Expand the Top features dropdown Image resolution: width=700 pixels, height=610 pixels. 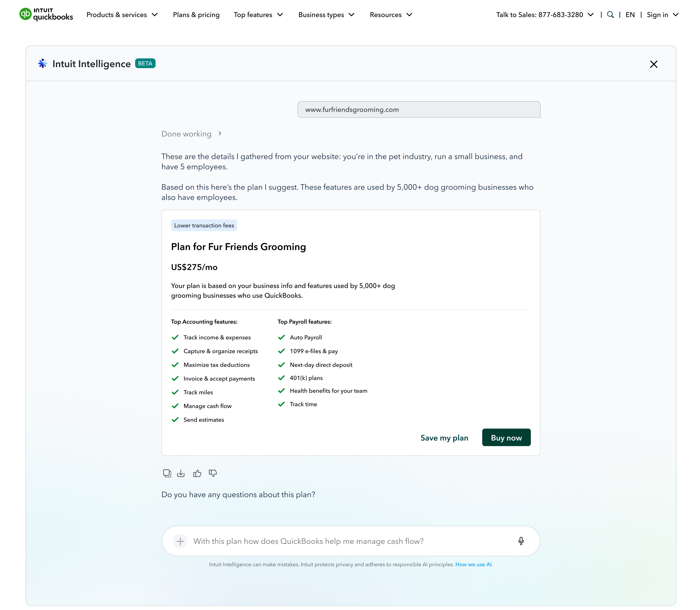(x=259, y=15)
